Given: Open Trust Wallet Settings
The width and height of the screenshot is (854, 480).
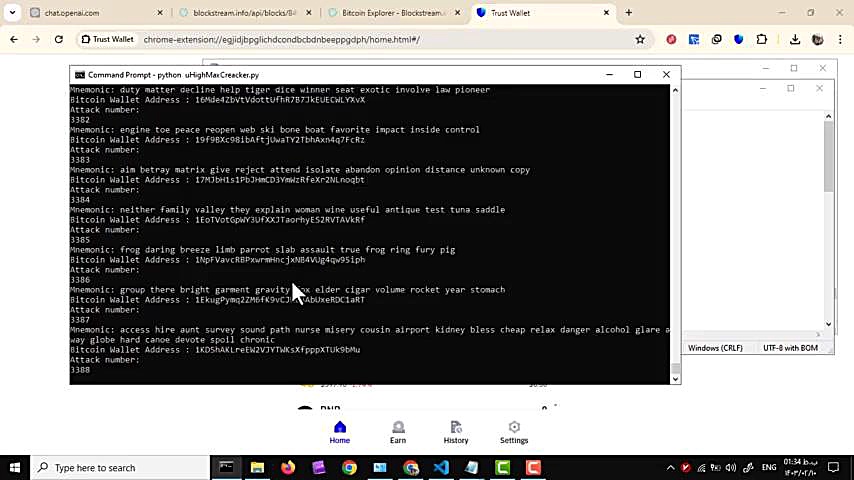Looking at the screenshot, I should pyautogui.click(x=514, y=433).
